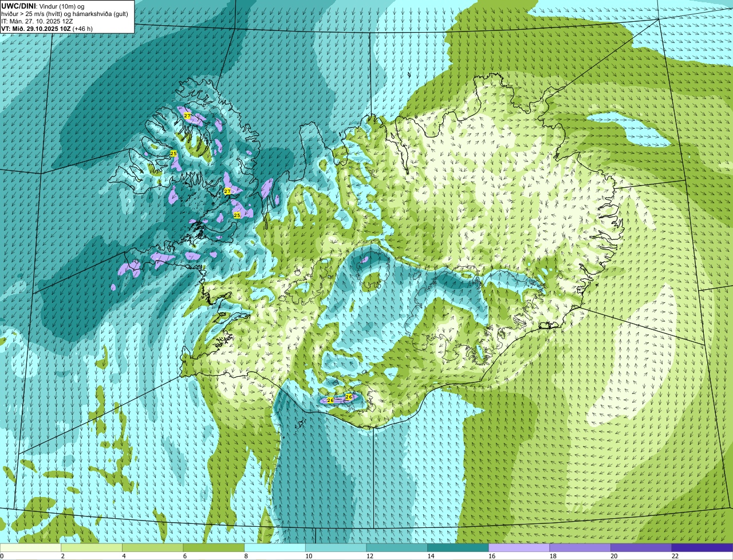The height and width of the screenshot is (560, 733).
Task: Click the legend tick label "20"
Action: coord(614,556)
